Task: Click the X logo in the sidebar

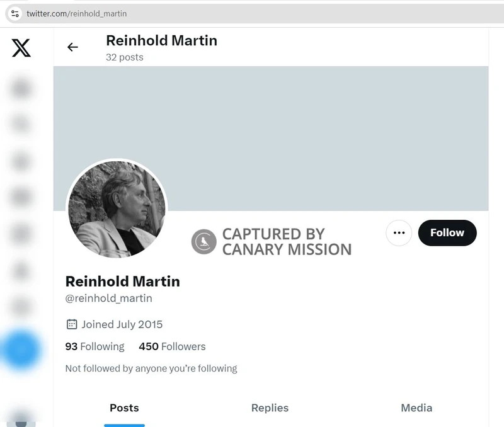Action: pyautogui.click(x=21, y=47)
